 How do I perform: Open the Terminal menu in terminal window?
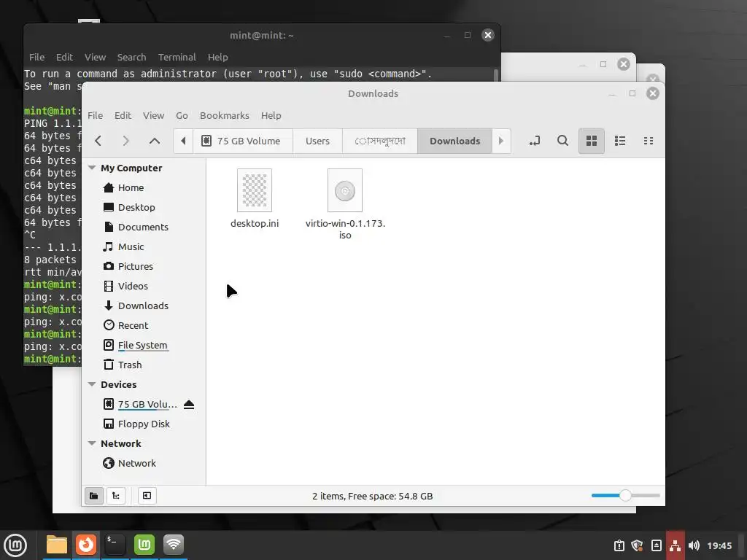coord(177,57)
